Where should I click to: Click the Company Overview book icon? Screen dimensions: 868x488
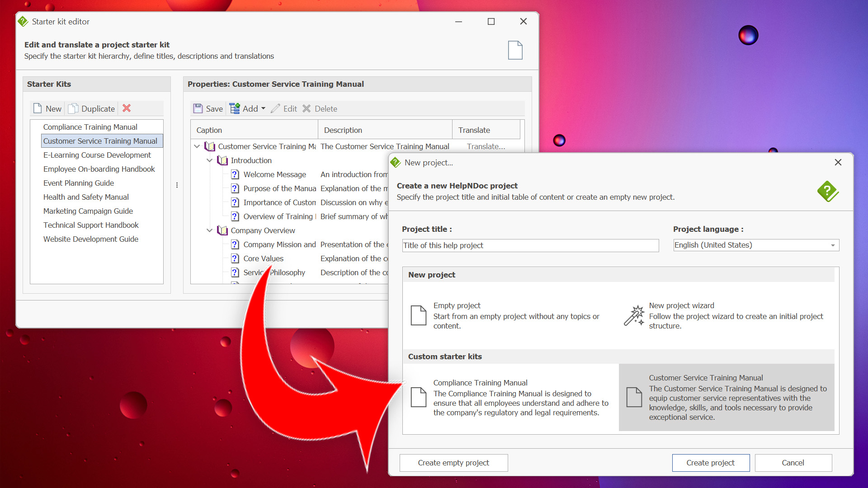(x=222, y=230)
